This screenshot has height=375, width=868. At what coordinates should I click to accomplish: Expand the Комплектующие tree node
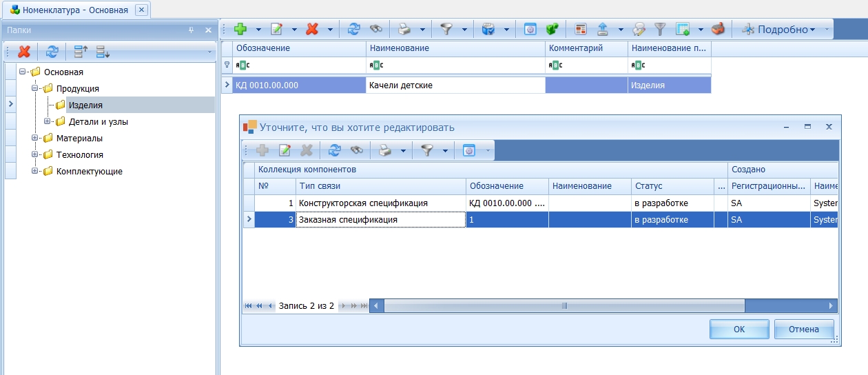34,171
